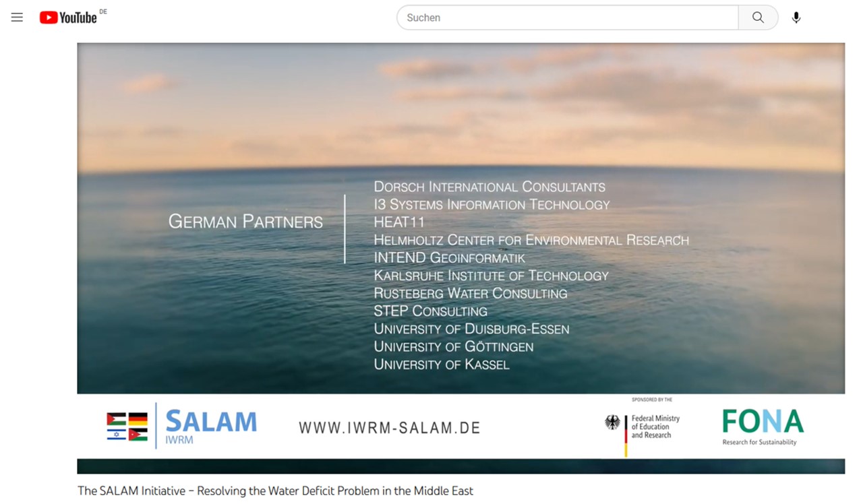This screenshot has height=504, width=859.
Task: Click the University of Göttingen entry
Action: point(454,347)
